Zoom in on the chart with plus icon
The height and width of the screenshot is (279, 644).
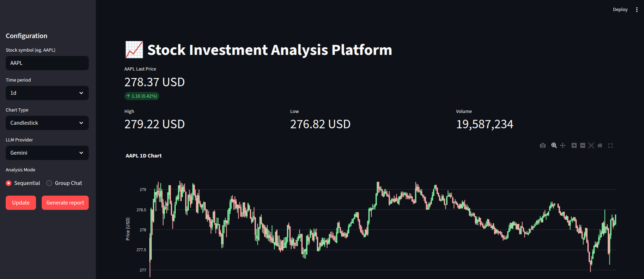574,145
